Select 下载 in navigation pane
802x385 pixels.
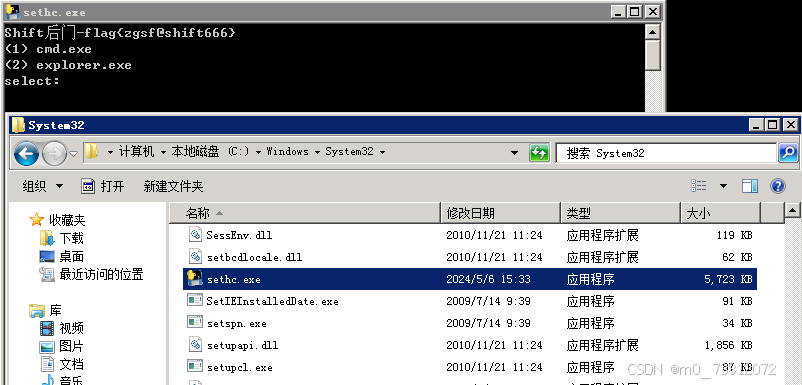click(x=71, y=238)
